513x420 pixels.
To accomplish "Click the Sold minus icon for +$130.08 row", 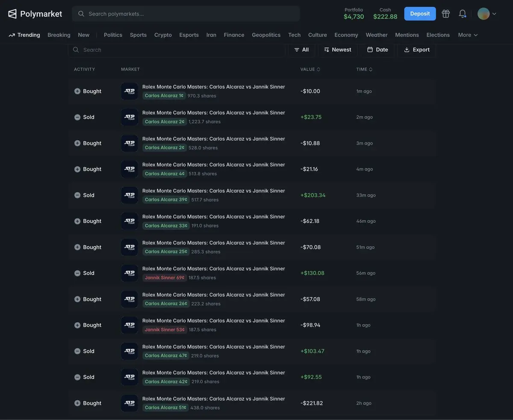I will [77, 273].
